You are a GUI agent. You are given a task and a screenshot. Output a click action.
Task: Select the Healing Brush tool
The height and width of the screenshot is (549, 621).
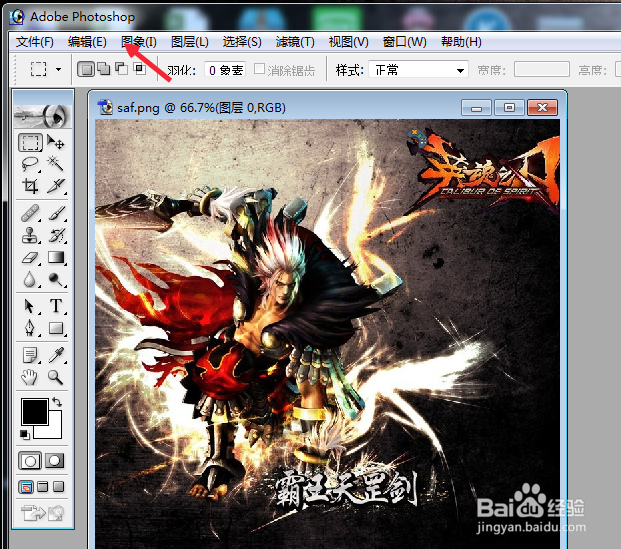pyautogui.click(x=30, y=214)
